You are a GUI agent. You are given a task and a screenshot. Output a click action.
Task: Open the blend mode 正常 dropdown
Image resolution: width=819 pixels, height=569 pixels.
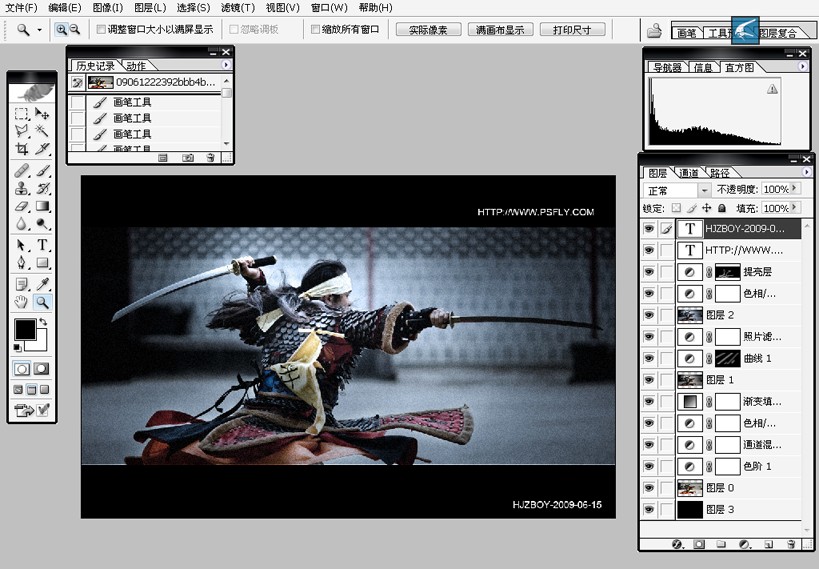coord(677,190)
